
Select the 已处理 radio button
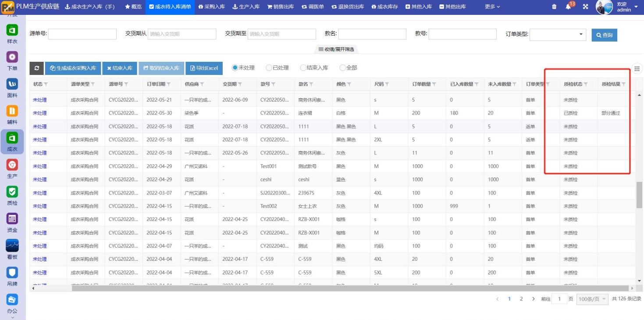269,68
